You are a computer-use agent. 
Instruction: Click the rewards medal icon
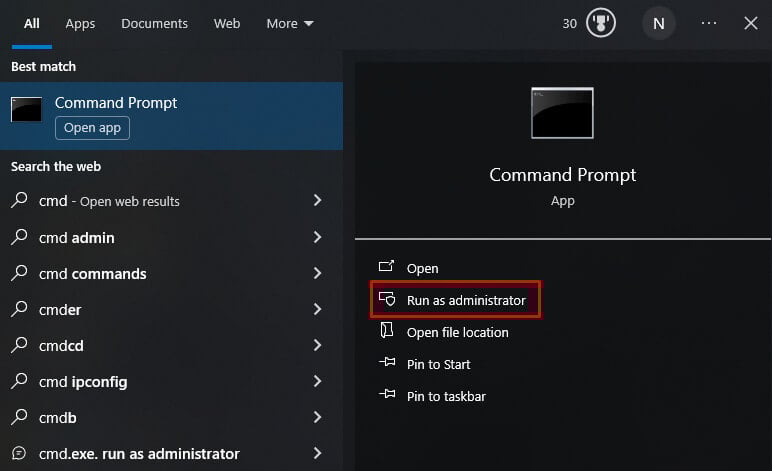click(600, 23)
